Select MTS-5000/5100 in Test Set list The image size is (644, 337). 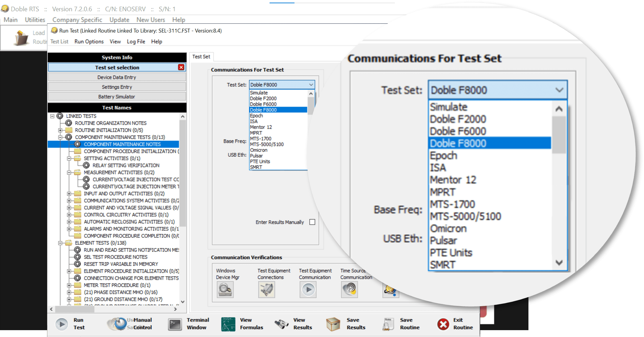click(278, 144)
